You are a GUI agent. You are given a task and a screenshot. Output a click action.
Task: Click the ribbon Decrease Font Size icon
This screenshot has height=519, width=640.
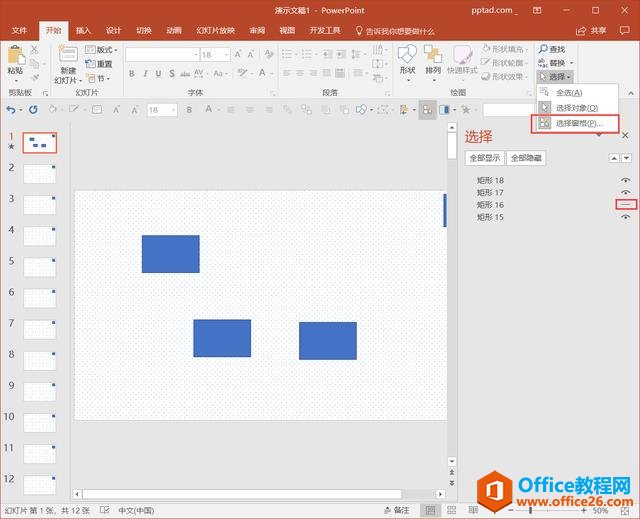[251, 54]
